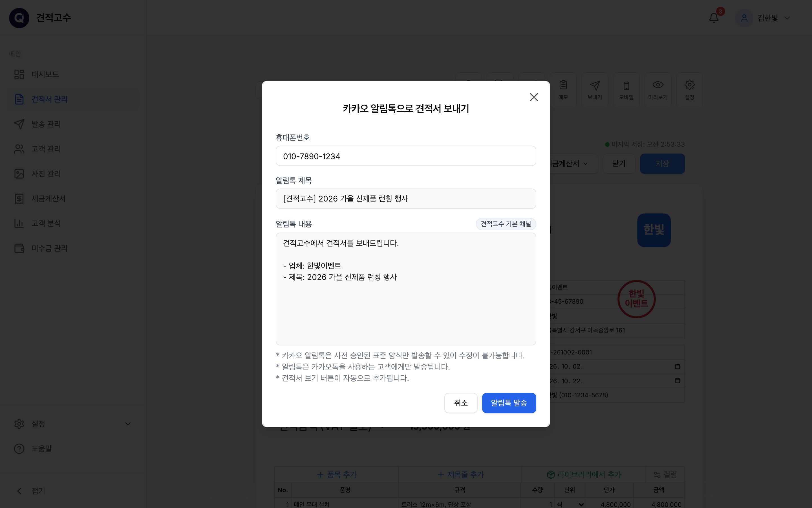The height and width of the screenshot is (508, 812).
Task: Click the 미수금 관리 wallet icon
Action: point(19,248)
